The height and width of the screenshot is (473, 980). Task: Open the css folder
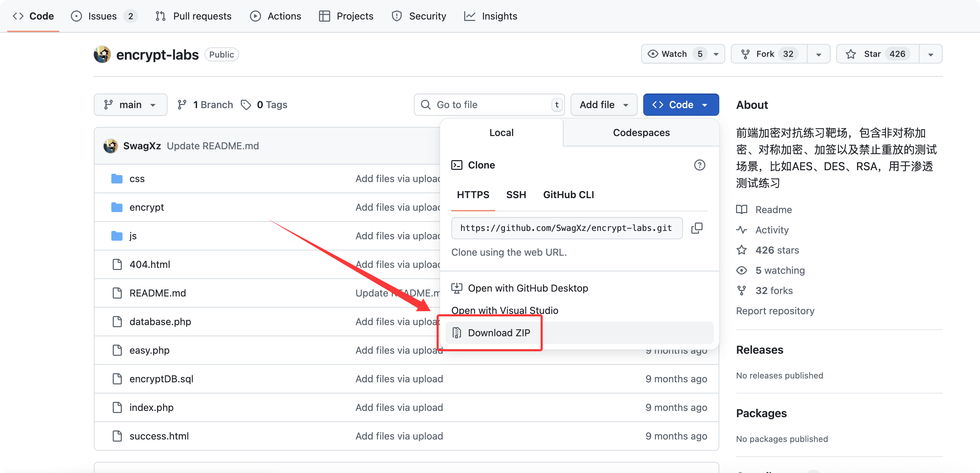tap(137, 179)
